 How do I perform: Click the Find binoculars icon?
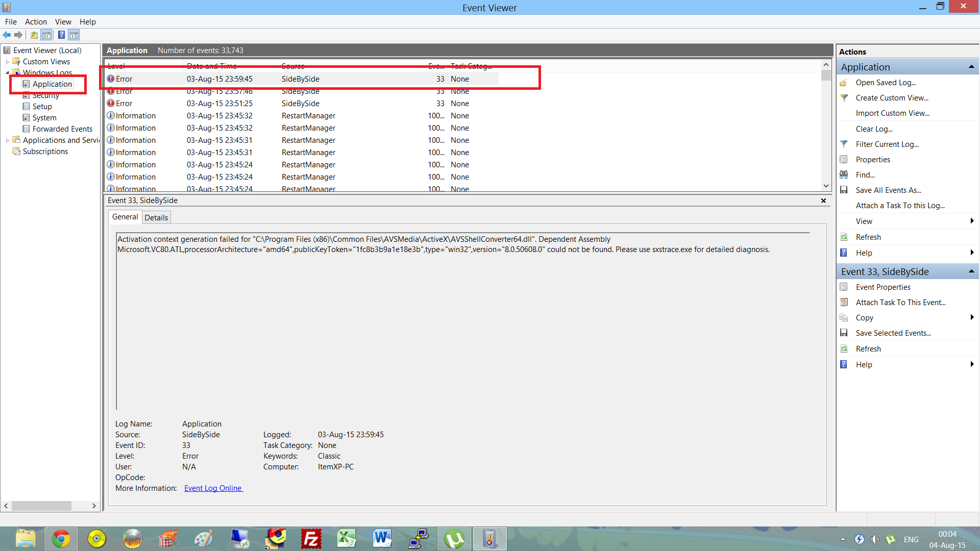click(844, 175)
